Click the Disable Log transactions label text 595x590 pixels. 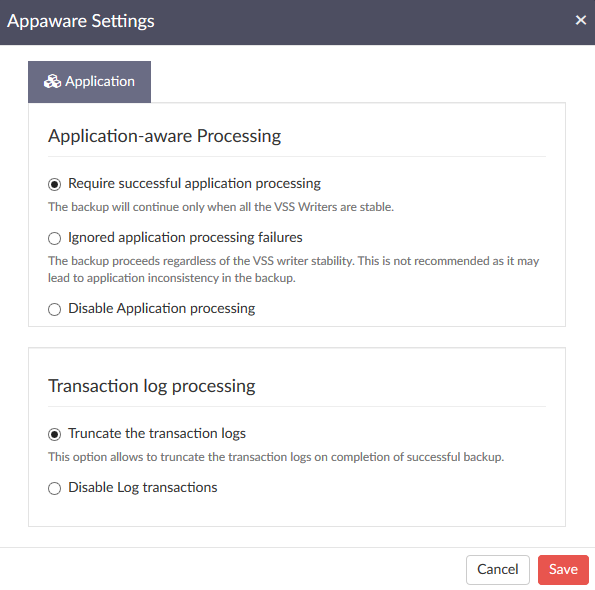click(x=143, y=487)
